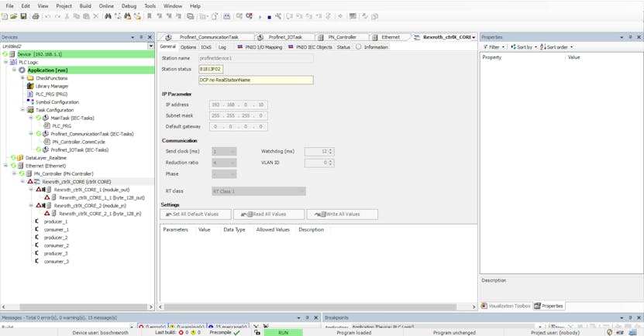The height and width of the screenshot is (336, 644).
Task: Click the Set All Default Values button
Action: 195,214
